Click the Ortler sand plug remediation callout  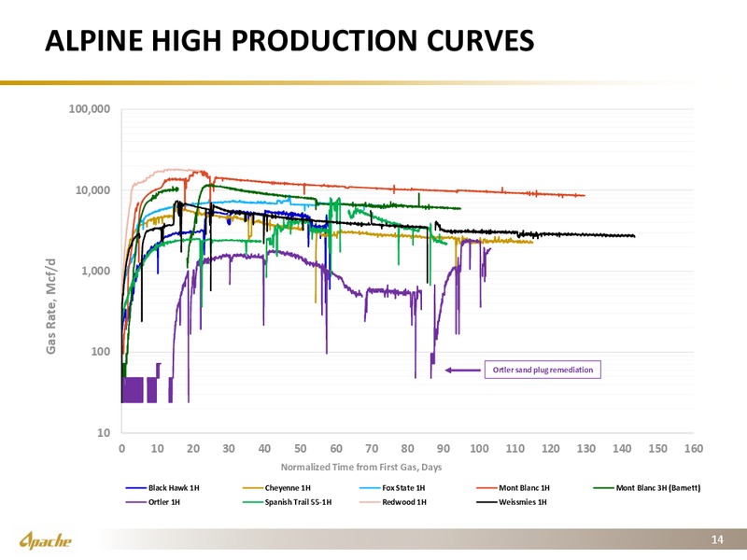(x=543, y=370)
